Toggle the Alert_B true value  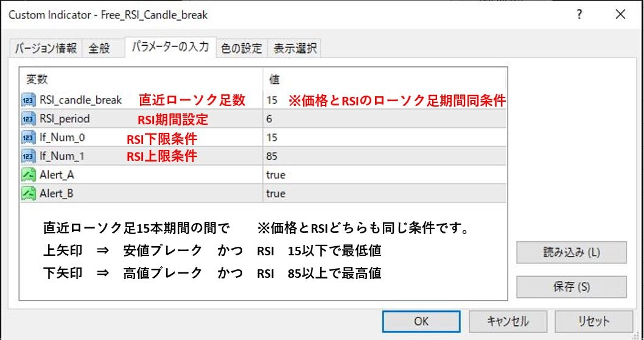pos(276,194)
